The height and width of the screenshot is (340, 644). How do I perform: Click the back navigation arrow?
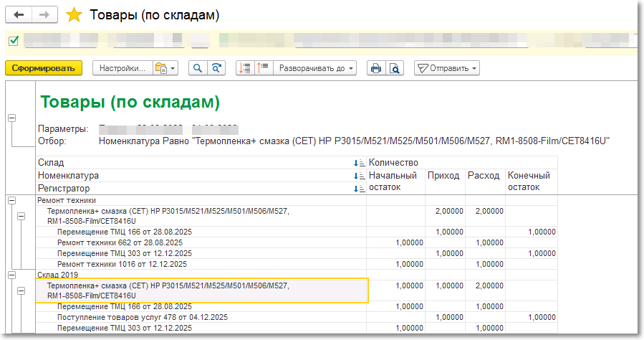19,15
